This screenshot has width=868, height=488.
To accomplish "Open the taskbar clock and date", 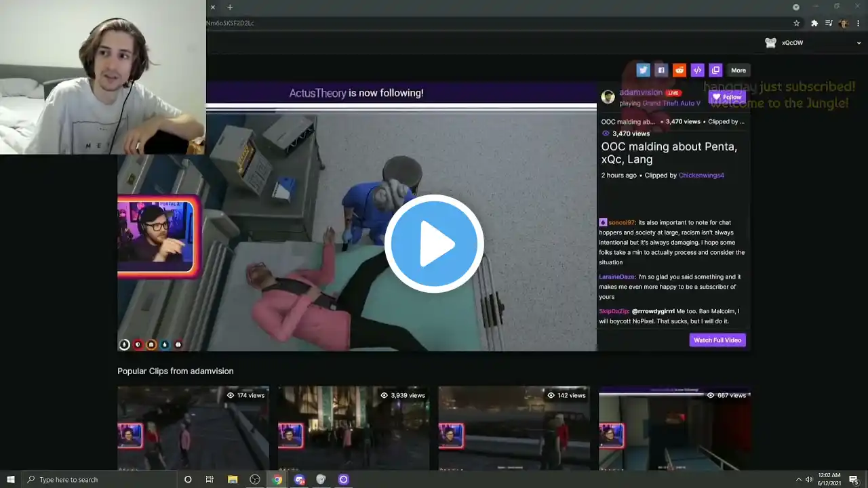I will click(x=829, y=479).
